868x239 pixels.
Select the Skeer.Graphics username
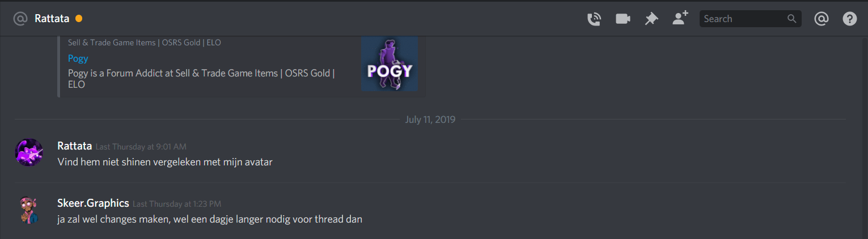(93, 203)
